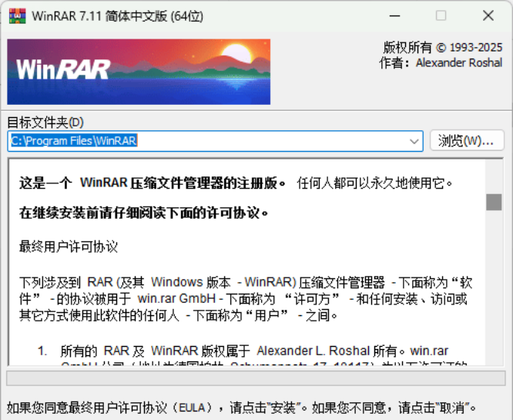The height and width of the screenshot is (420, 513).
Task: Minimize the WinRAR installer window
Action: pyautogui.click(x=394, y=15)
